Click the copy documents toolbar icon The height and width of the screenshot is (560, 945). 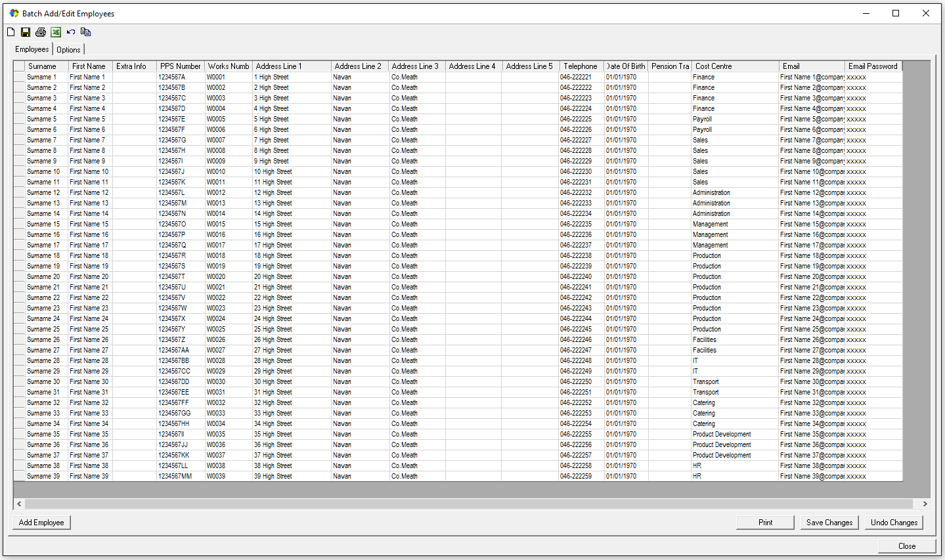[x=85, y=32]
